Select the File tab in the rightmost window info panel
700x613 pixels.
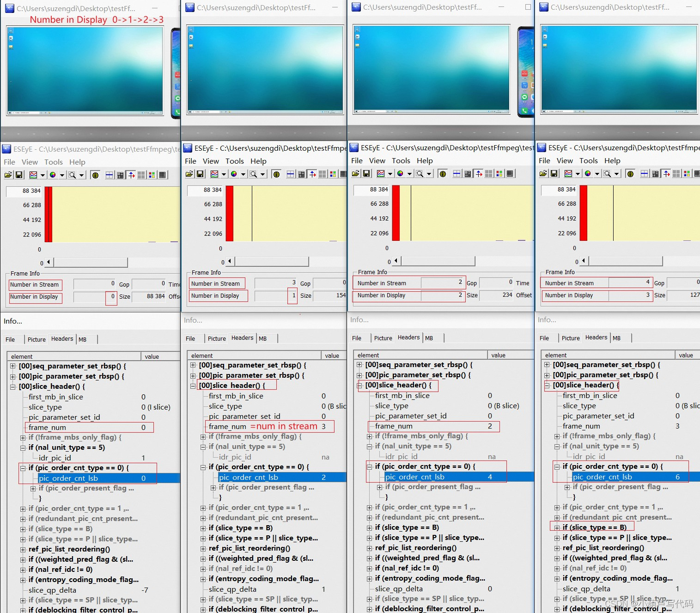[544, 338]
